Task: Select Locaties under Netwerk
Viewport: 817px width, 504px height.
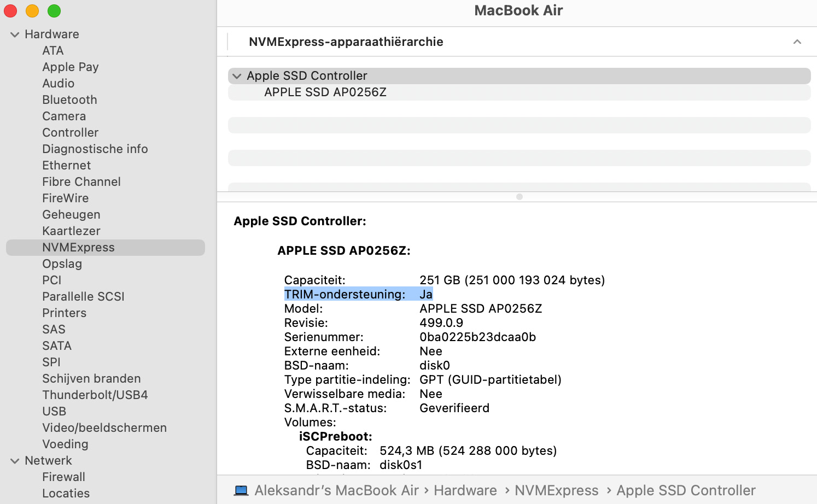Action: (x=66, y=493)
